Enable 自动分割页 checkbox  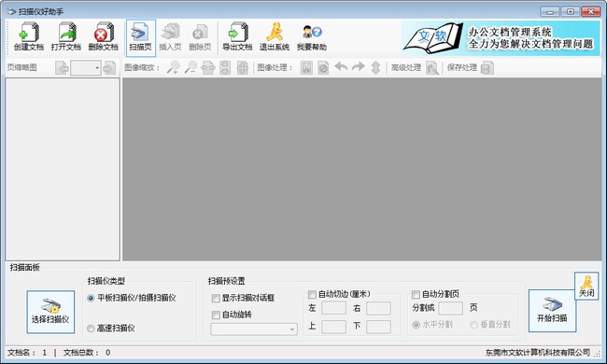416,295
